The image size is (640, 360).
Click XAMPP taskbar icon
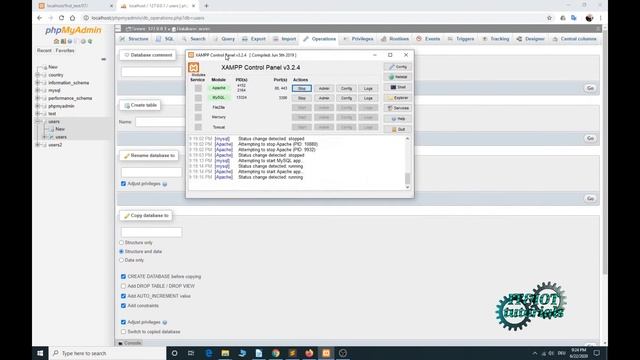326,353
